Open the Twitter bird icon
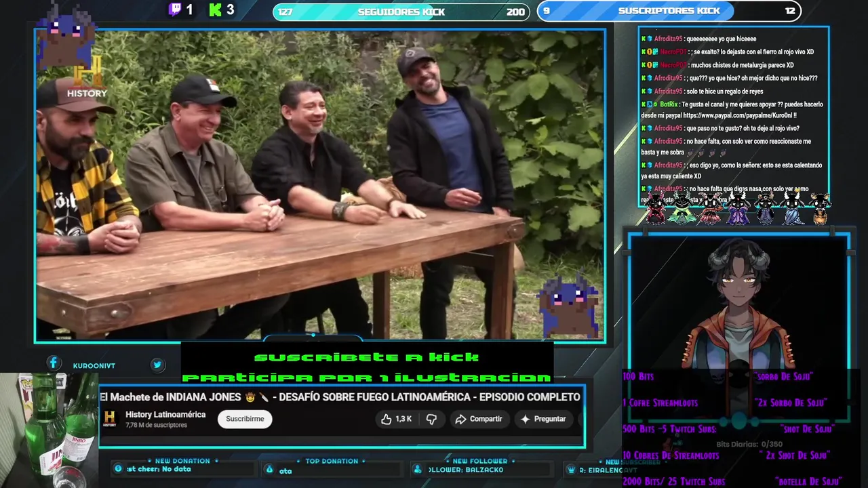868x488 pixels. (x=157, y=365)
